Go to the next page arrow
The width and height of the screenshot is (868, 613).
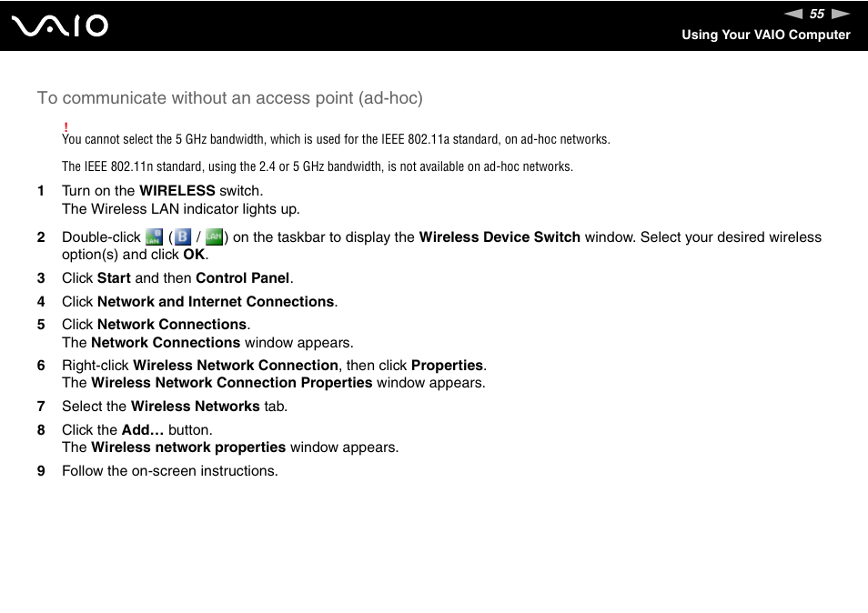(841, 14)
